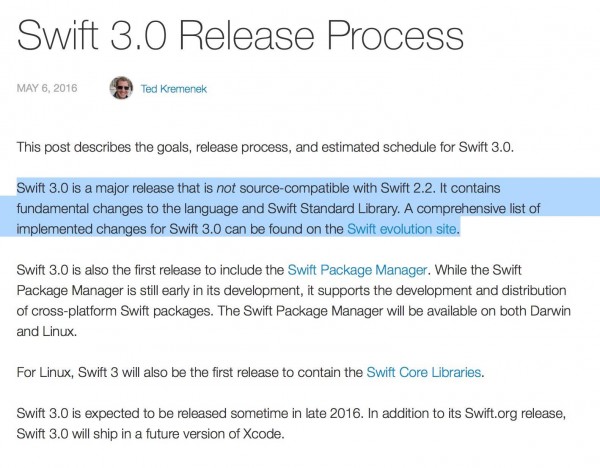The image size is (600, 468).
Task: Click the Swift 3.0 Release Process heading
Action: tap(240, 34)
